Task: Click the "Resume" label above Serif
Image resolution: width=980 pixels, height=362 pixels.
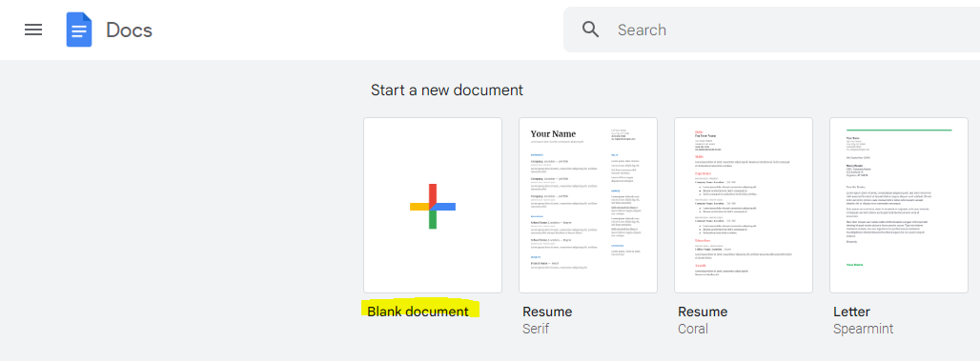Action: 547,312
